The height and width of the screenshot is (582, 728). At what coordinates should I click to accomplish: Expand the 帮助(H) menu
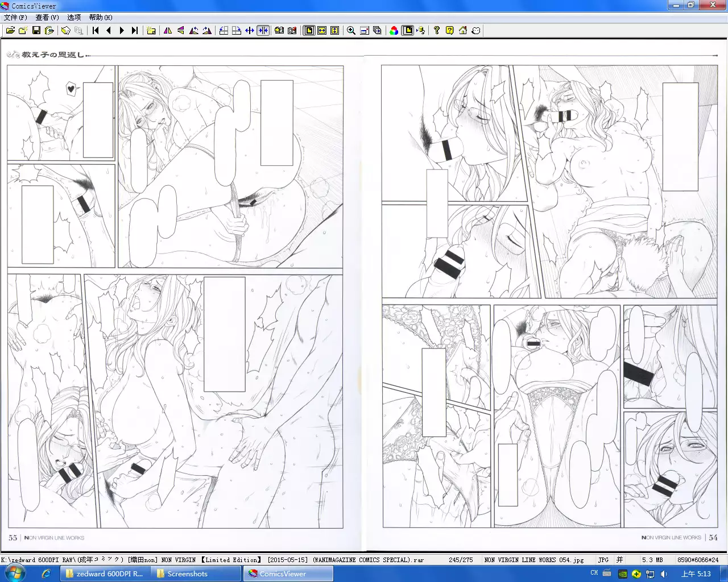101,18
